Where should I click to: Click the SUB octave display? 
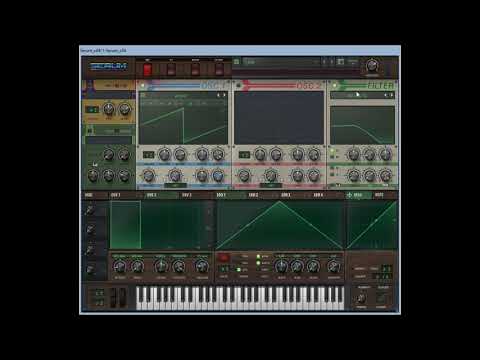coord(92,109)
